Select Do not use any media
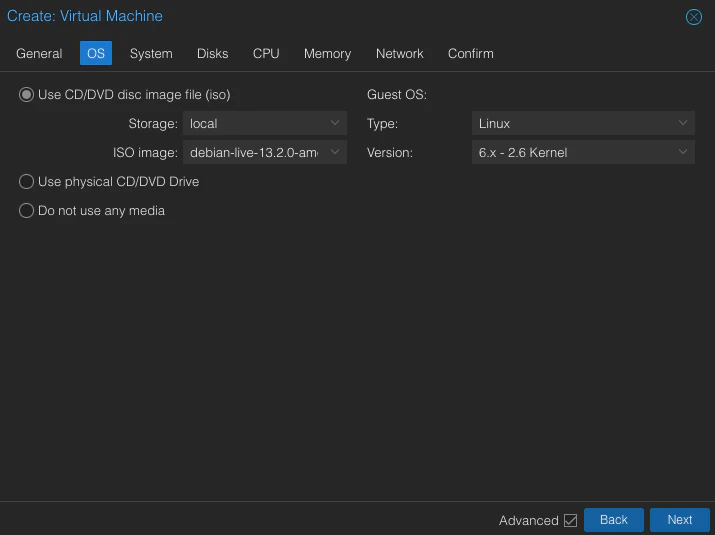715x535 pixels. click(26, 211)
